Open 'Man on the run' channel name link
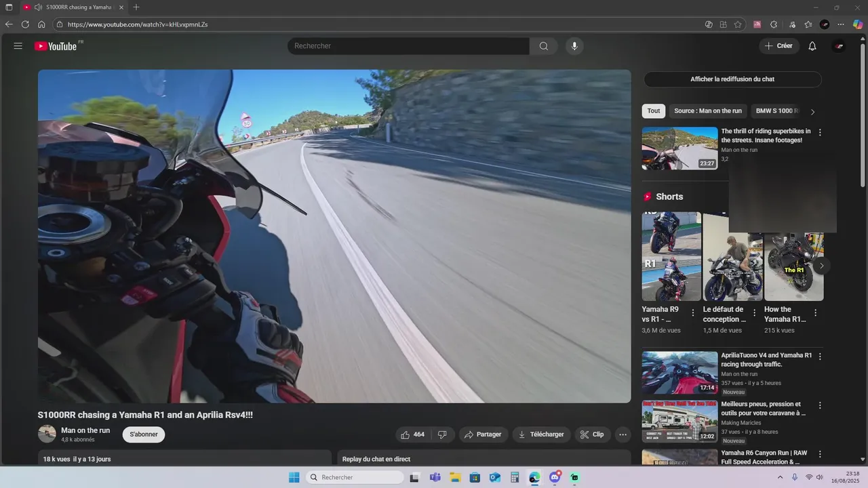This screenshot has height=488, width=868. 85,430
